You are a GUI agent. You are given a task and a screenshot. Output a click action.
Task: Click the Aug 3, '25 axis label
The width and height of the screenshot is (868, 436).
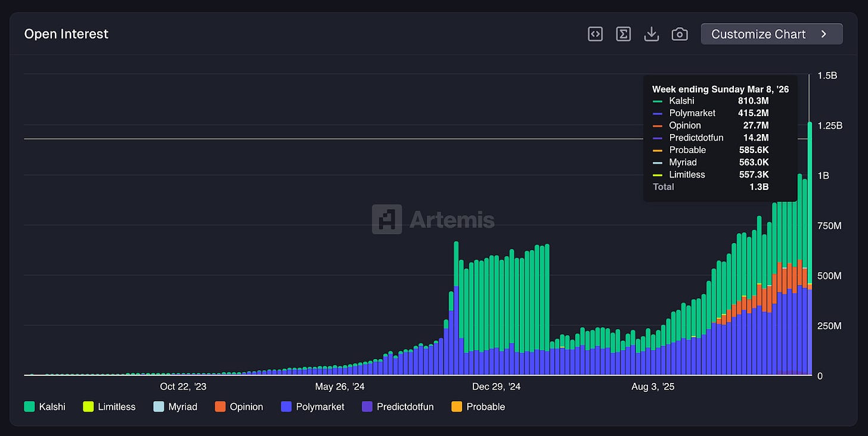(653, 387)
